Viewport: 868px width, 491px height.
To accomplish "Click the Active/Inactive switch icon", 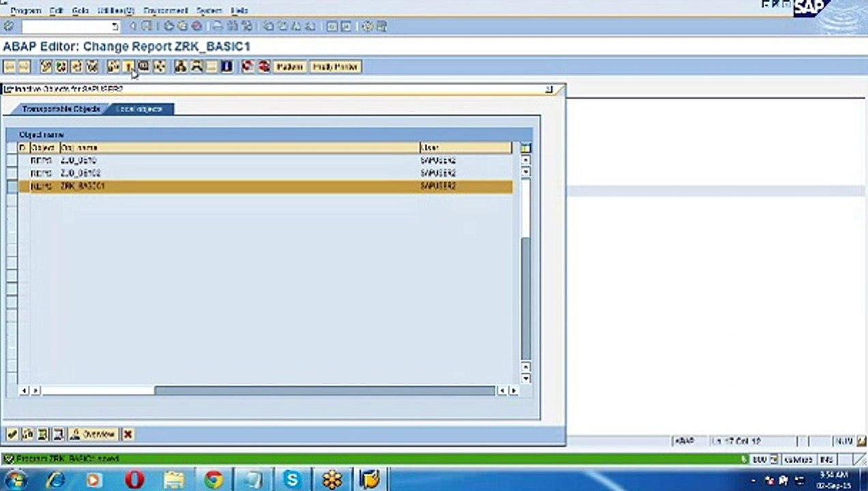I will tap(61, 67).
